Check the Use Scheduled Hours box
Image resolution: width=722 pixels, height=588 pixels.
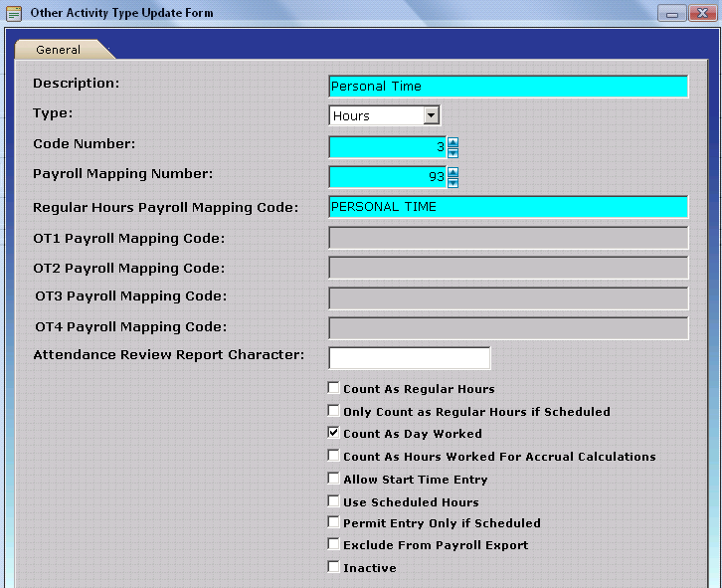point(334,501)
